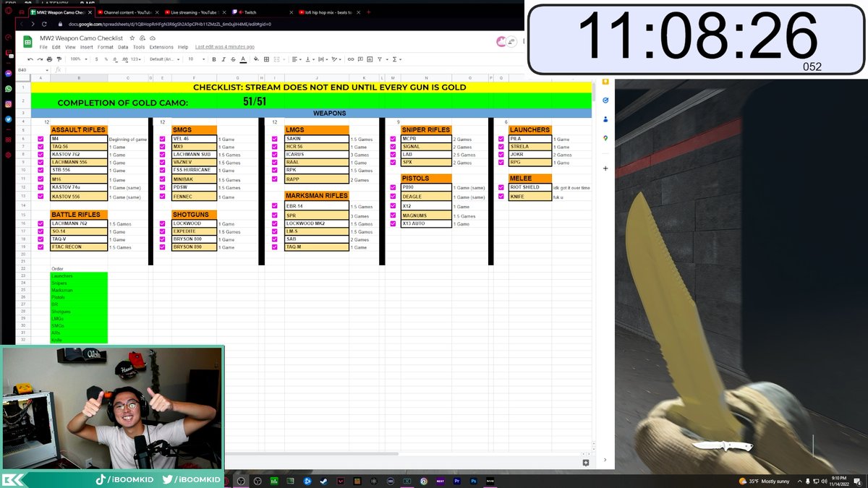868x488 pixels.
Task: Open the Insert menu
Action: (x=87, y=47)
